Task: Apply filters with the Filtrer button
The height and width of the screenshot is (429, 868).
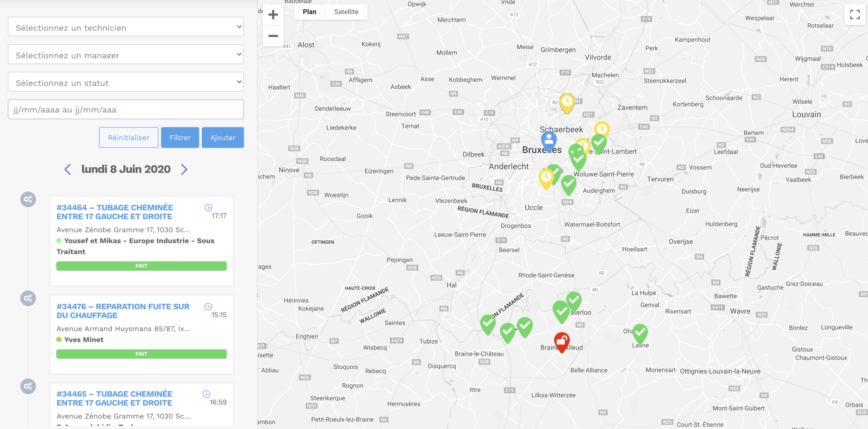Action: 180,137
